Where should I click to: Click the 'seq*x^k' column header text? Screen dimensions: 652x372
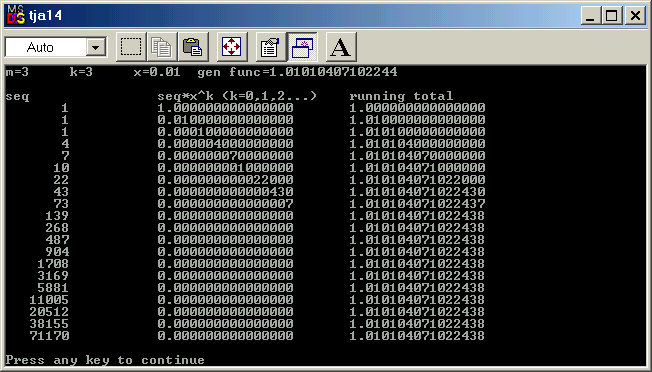(x=185, y=96)
